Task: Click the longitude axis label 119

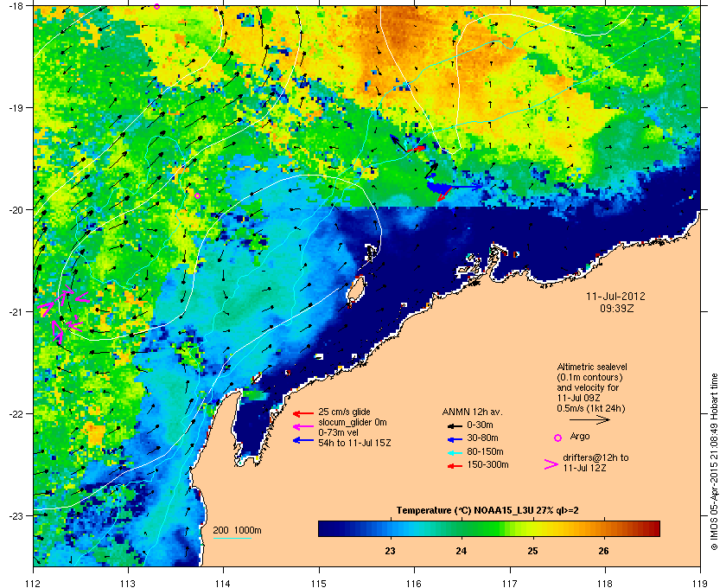Action: (x=700, y=584)
